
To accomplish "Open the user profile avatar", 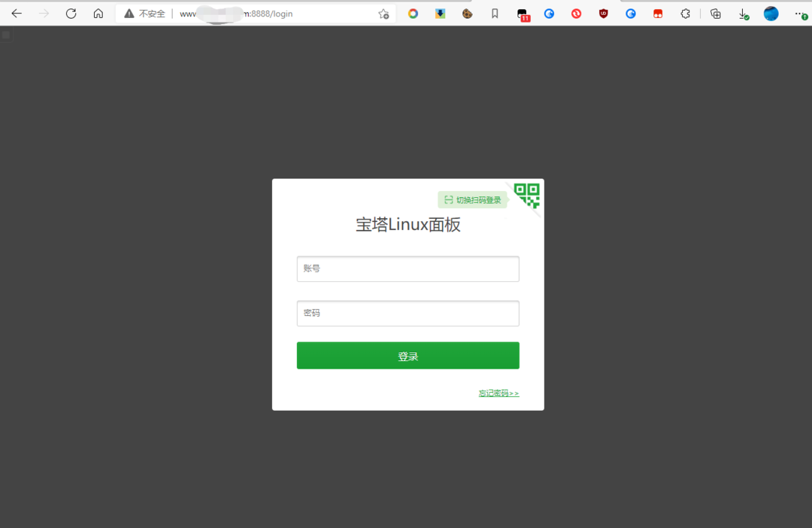I will click(x=771, y=14).
